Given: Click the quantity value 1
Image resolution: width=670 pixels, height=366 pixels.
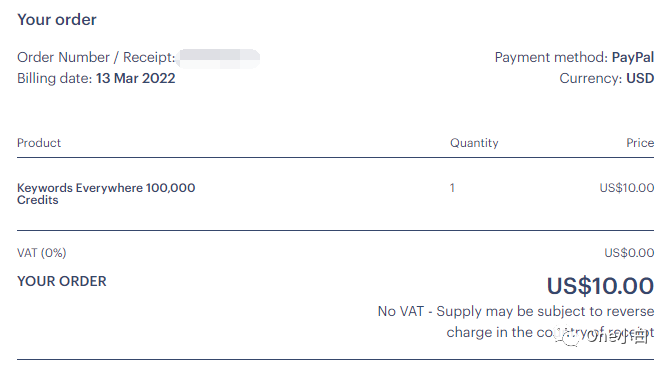Looking at the screenshot, I should (452, 188).
